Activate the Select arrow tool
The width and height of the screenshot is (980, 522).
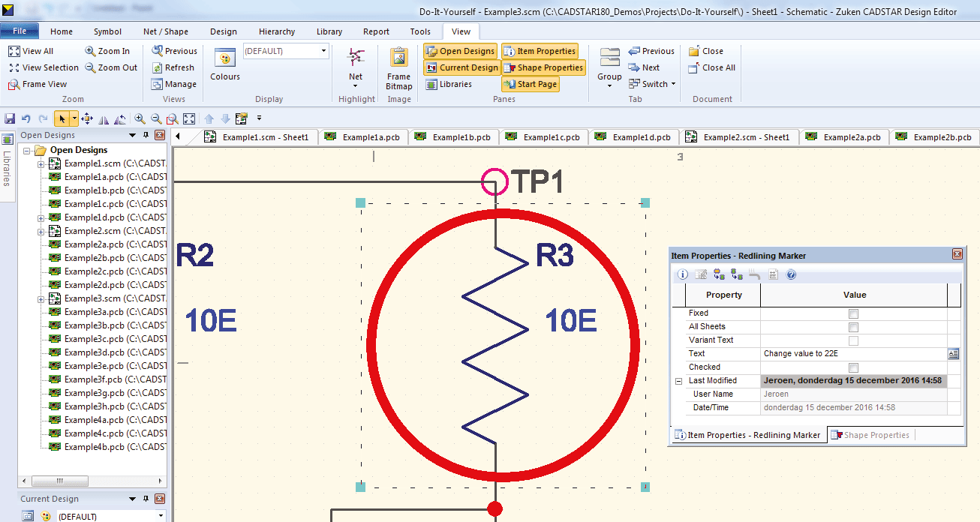click(62, 118)
